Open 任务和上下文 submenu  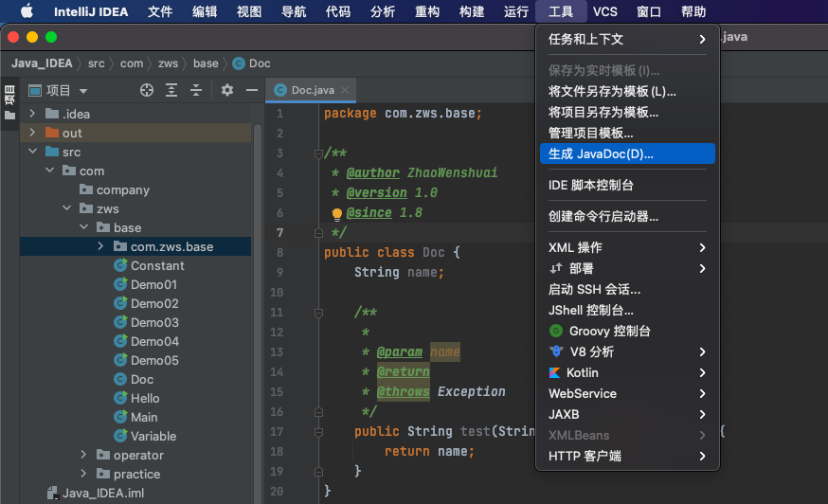pos(627,39)
